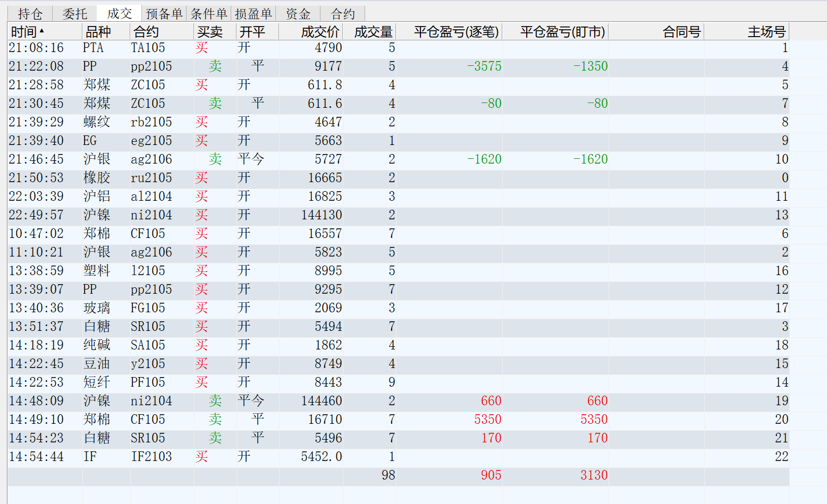Click the price 5823 cell
The width and height of the screenshot is (827, 504).
pyautogui.click(x=328, y=252)
